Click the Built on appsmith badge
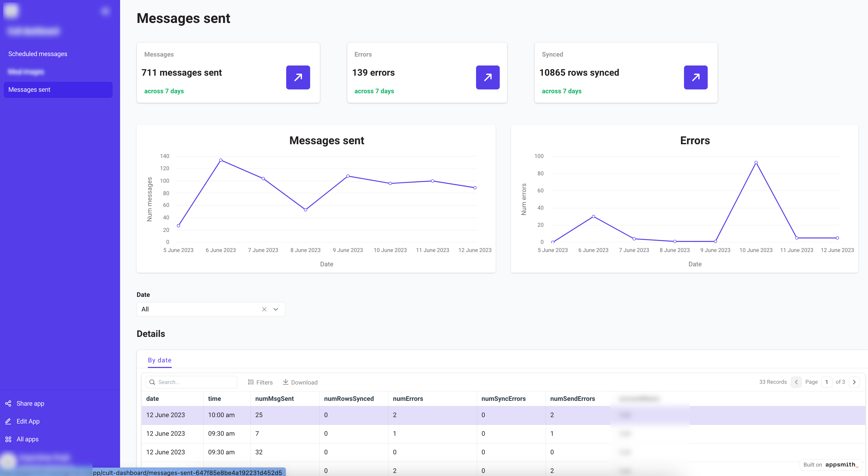Viewport: 868px width, 476px height. click(x=831, y=465)
